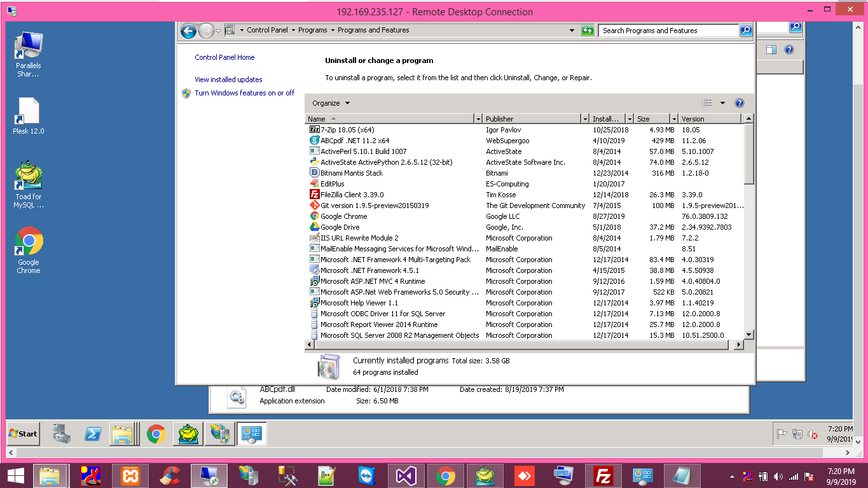Open the Organize dropdown menu
The image size is (868, 488).
(x=331, y=103)
